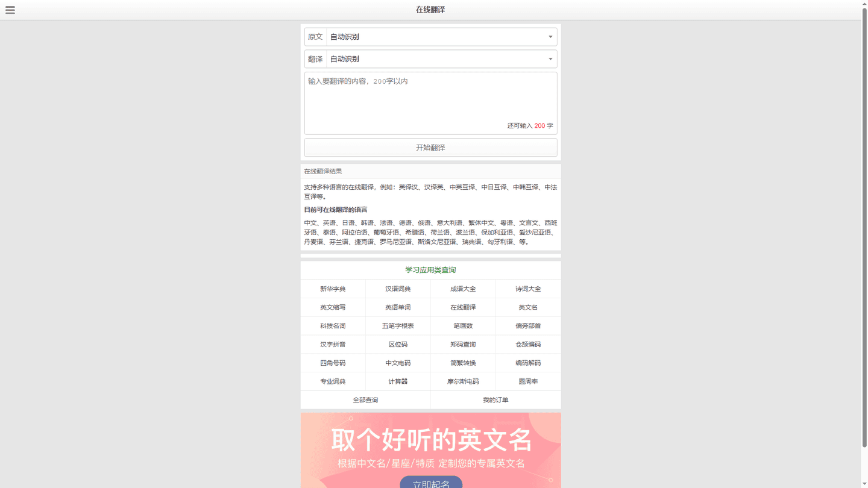Open 五笔字根表 lookup

[398, 326]
